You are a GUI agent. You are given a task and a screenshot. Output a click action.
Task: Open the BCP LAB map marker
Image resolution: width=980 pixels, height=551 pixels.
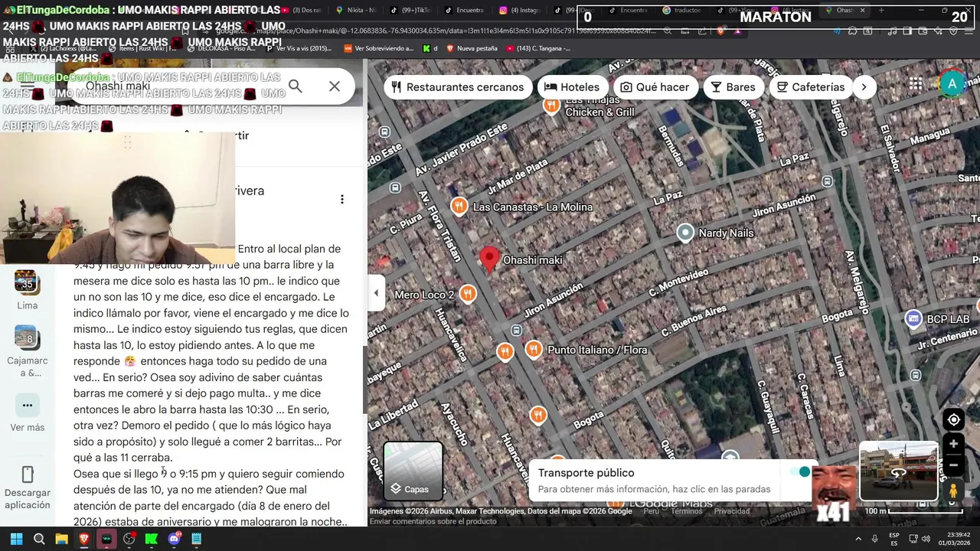pos(913,318)
